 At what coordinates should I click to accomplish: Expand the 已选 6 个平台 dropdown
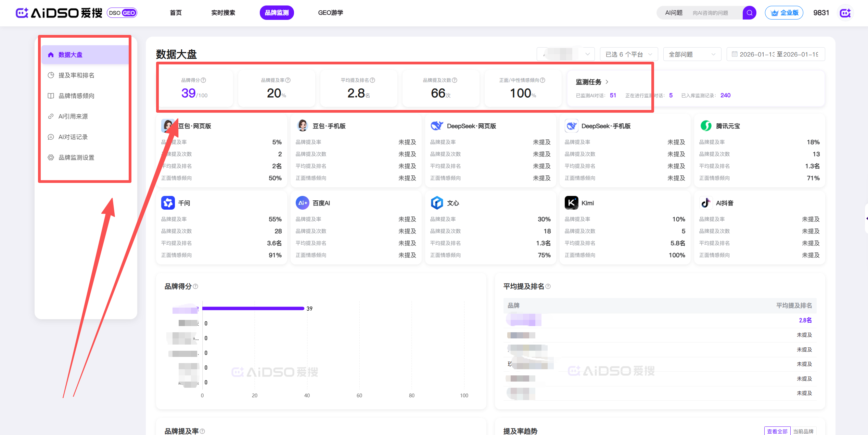(x=629, y=54)
